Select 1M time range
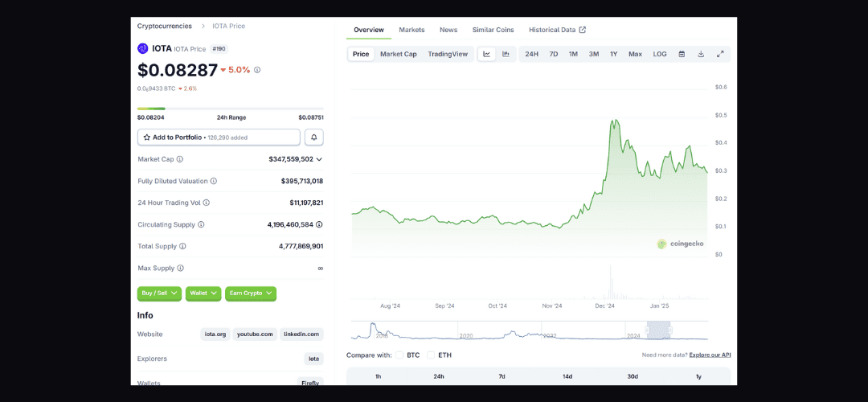This screenshot has width=868, height=402. (574, 54)
